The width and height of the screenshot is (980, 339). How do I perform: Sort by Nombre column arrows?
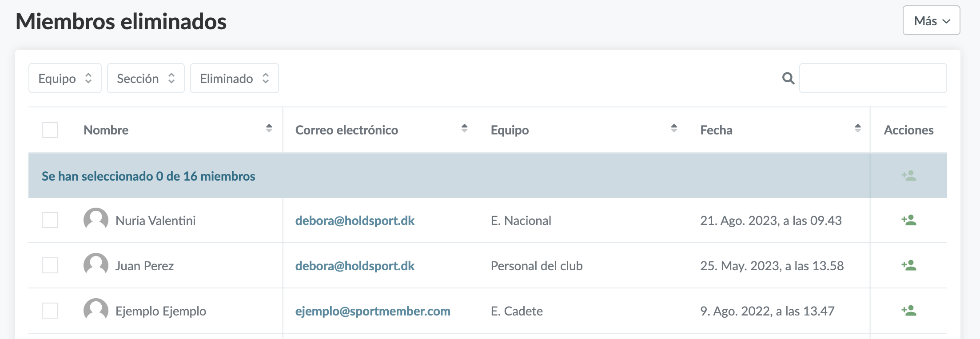pos(269,129)
